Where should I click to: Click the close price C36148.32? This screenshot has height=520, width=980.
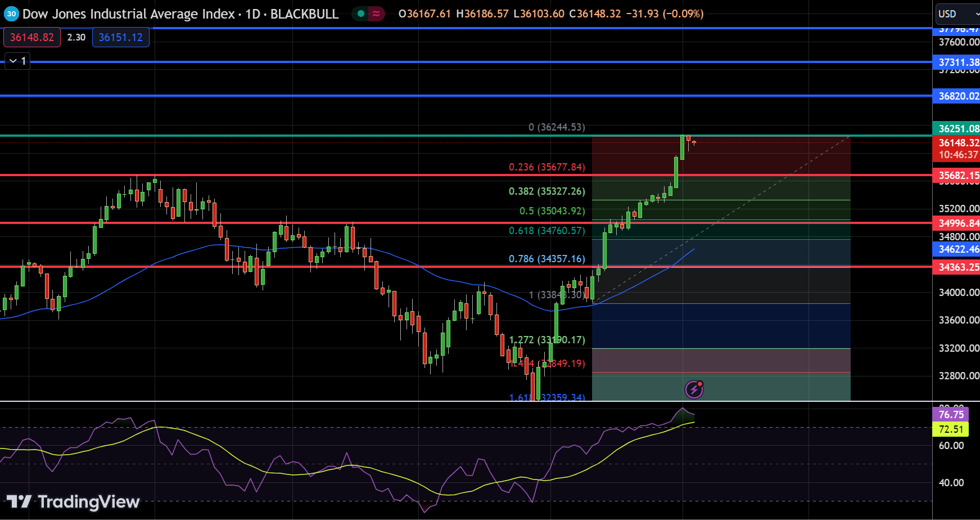click(595, 14)
